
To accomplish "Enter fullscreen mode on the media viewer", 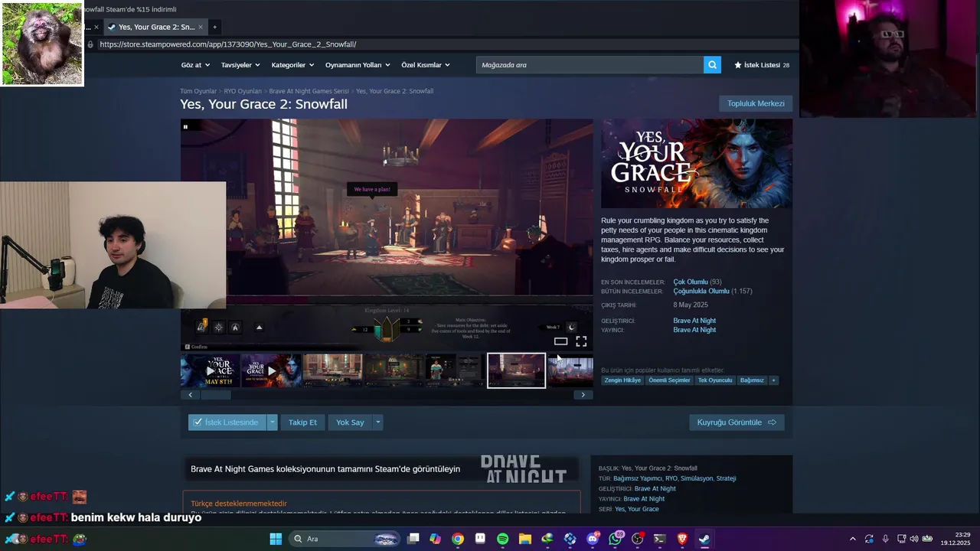I will click(581, 341).
